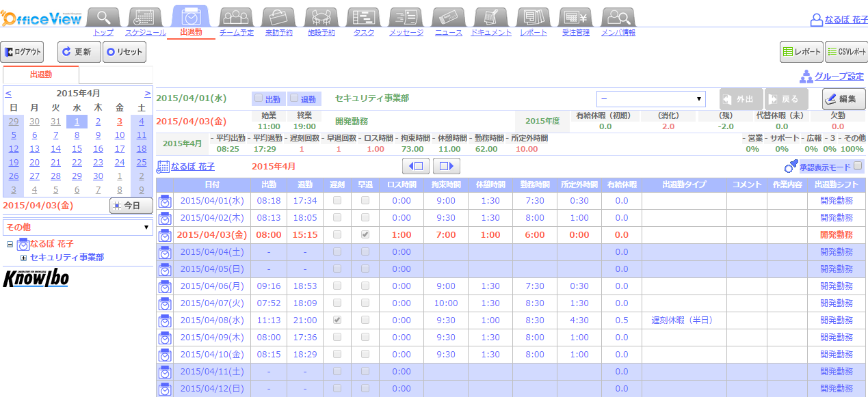Open the 受注管理 menu link

(x=576, y=32)
